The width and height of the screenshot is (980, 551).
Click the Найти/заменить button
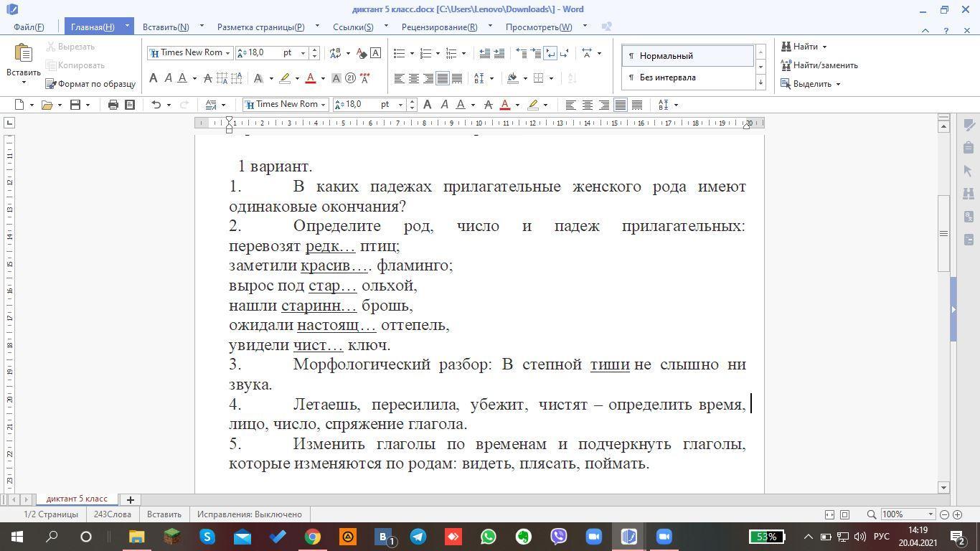[x=819, y=65]
